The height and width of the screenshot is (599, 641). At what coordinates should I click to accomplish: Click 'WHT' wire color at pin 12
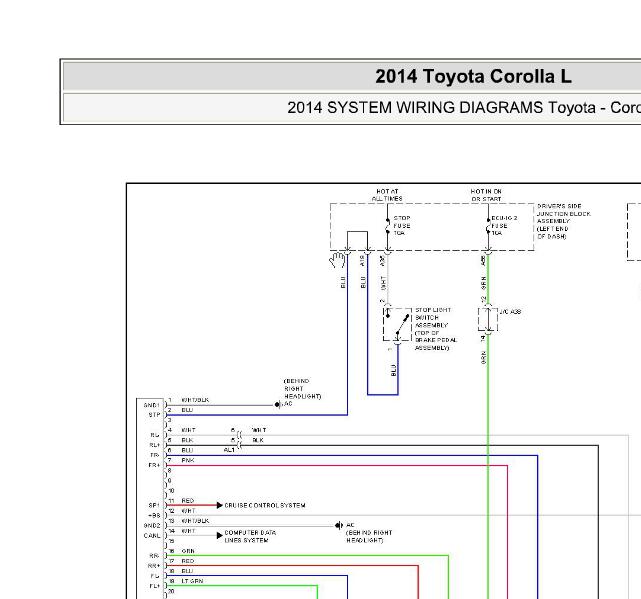click(x=188, y=511)
